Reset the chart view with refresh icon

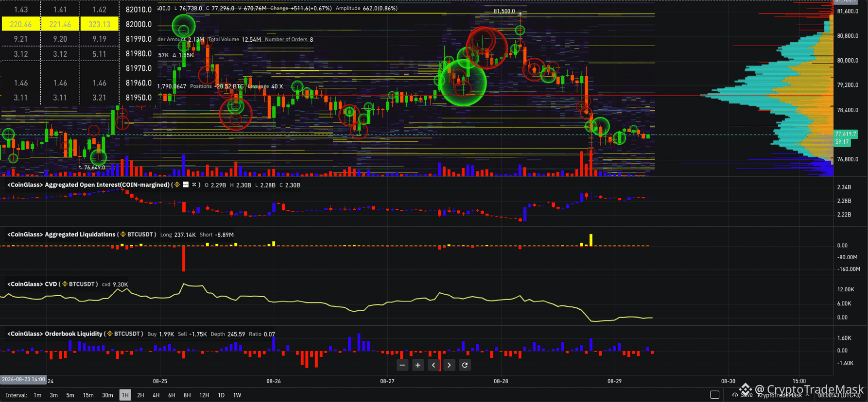(465, 365)
